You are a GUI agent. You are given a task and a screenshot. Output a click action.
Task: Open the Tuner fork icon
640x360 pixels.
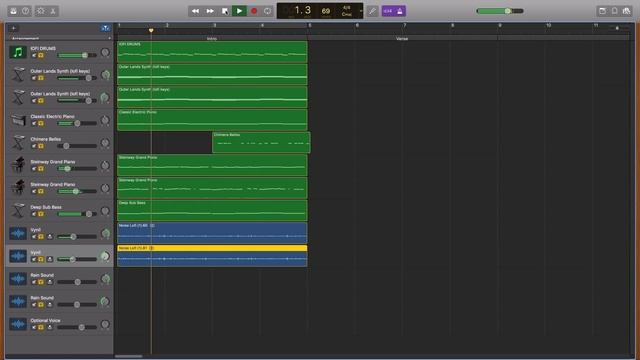point(372,11)
